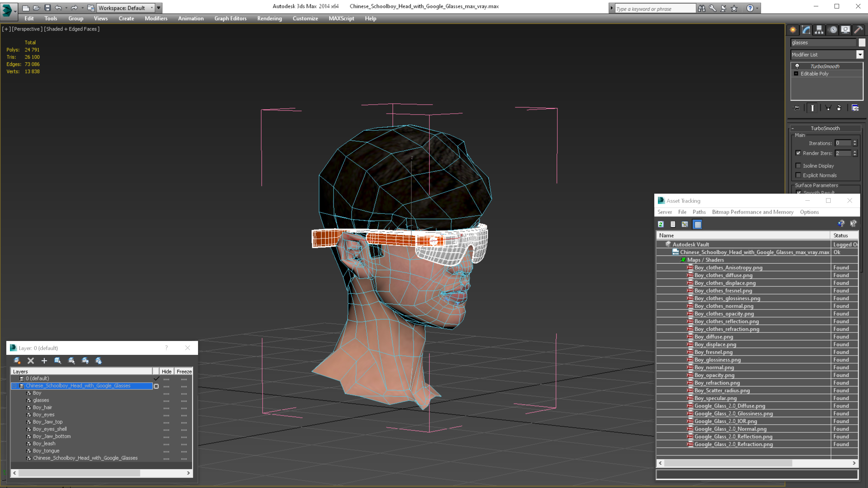Screen dimensions: 868x488
Task: Click Perspective viewport label
Action: [27, 29]
